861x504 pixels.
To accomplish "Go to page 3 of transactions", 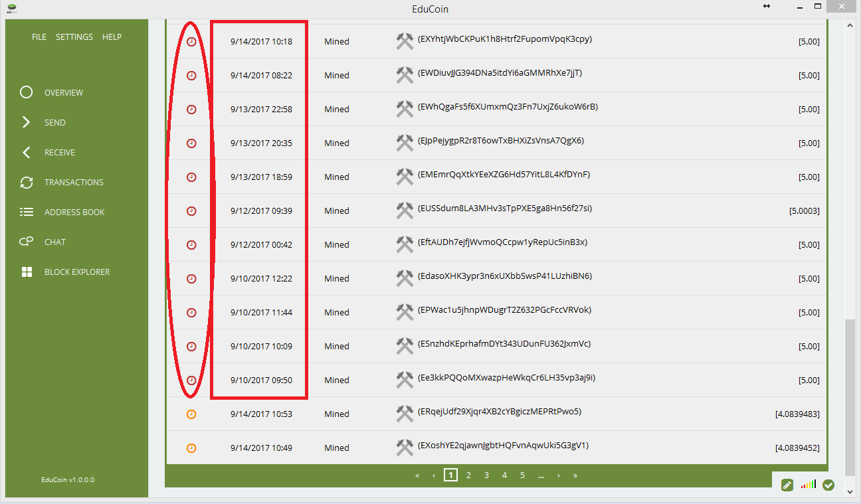I will [x=486, y=475].
